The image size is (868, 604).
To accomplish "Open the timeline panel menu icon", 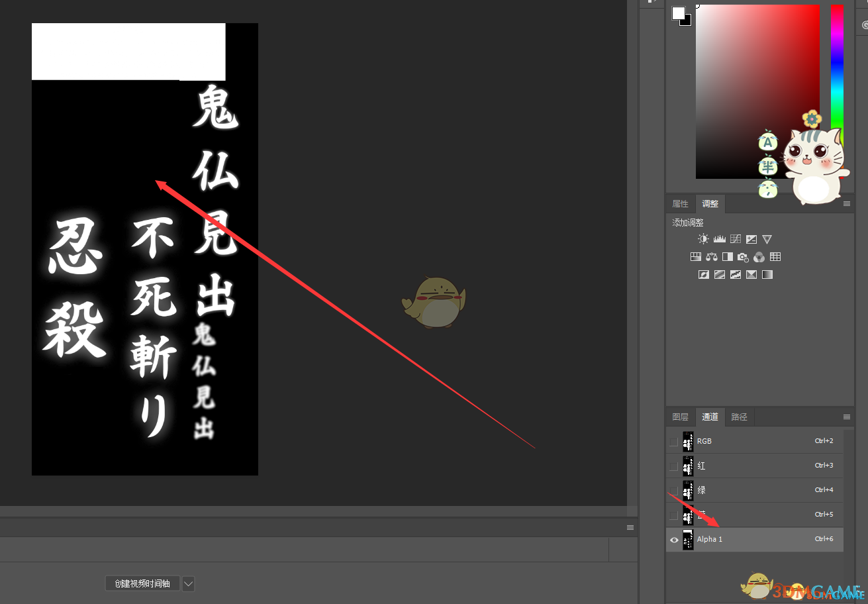I will [x=630, y=527].
